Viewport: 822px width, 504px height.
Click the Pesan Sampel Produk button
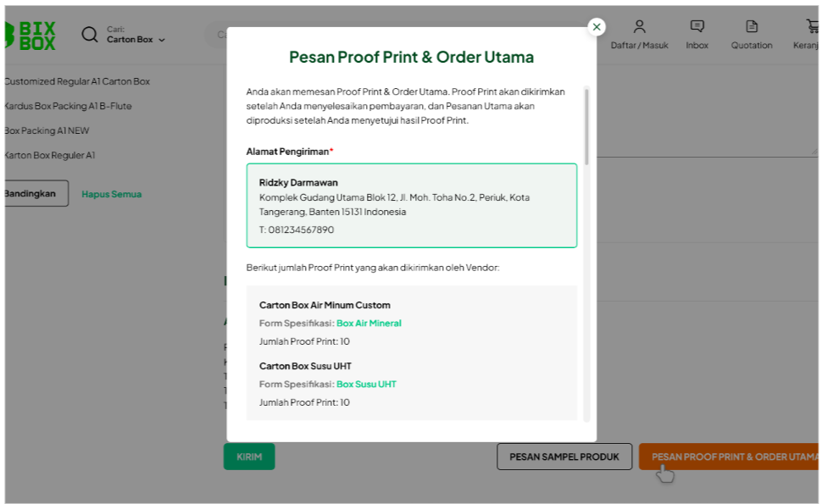pos(564,457)
